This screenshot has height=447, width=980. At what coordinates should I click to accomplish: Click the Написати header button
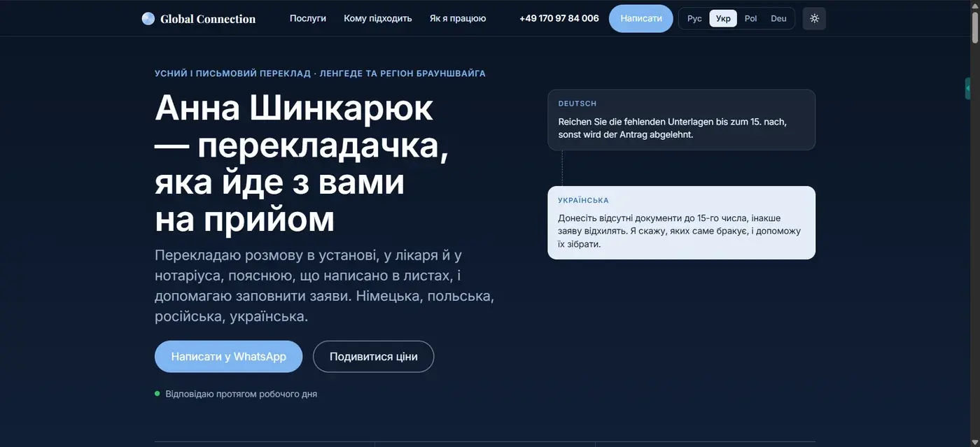(641, 18)
